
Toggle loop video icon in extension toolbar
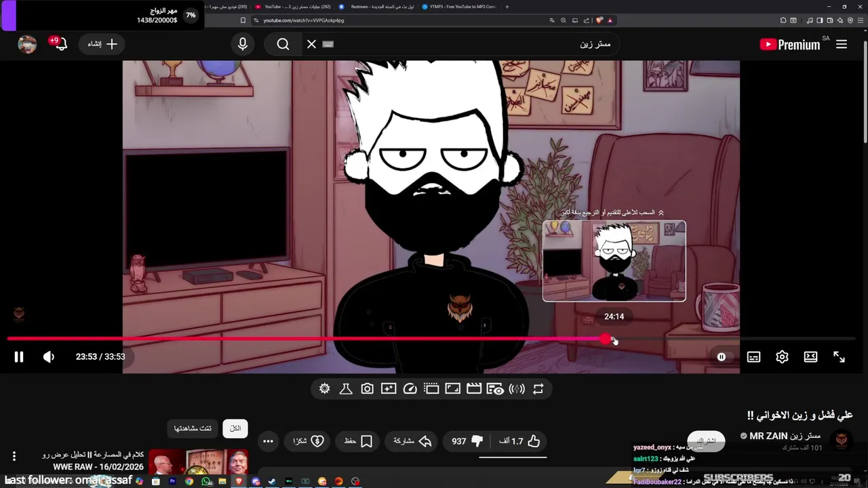(x=538, y=388)
